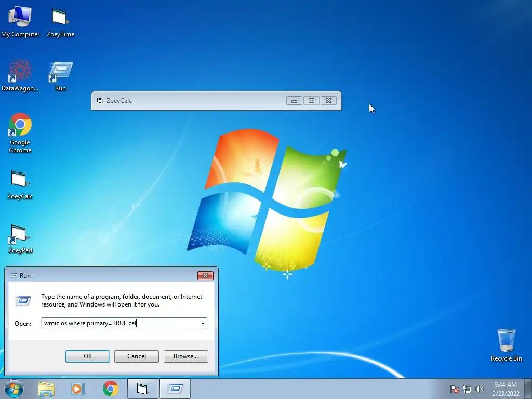532x399 pixels.
Task: Select the Recycle Bin icon
Action: (x=506, y=345)
